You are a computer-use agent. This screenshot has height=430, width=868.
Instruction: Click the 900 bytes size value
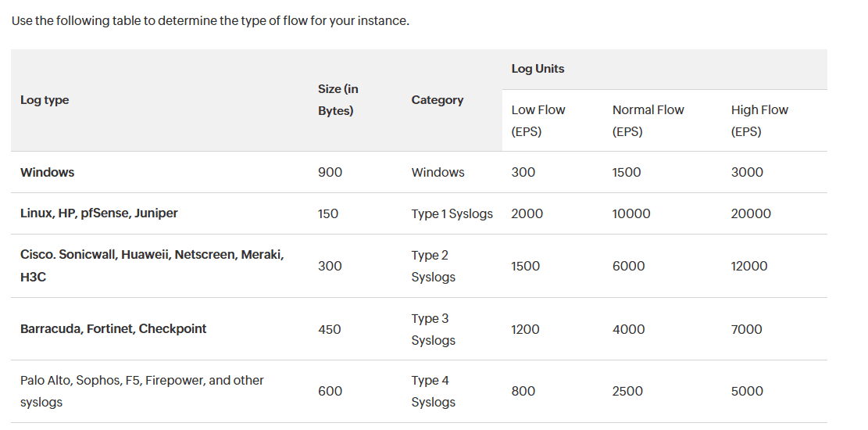(330, 172)
